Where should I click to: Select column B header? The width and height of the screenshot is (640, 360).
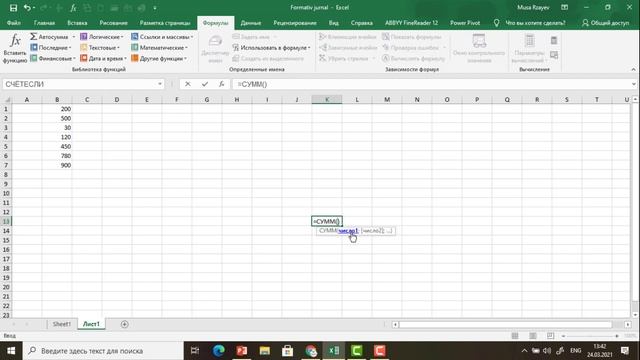57,99
